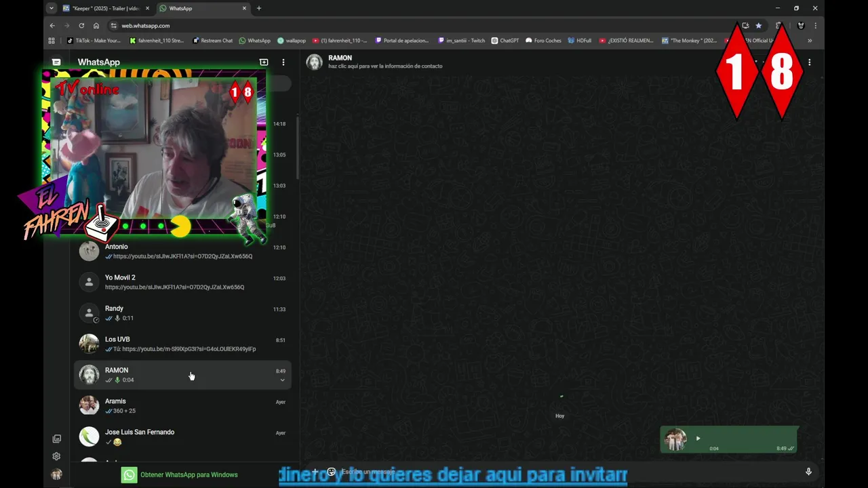Go back in browser history
Viewport: 868px width, 488px height.
(x=52, y=26)
